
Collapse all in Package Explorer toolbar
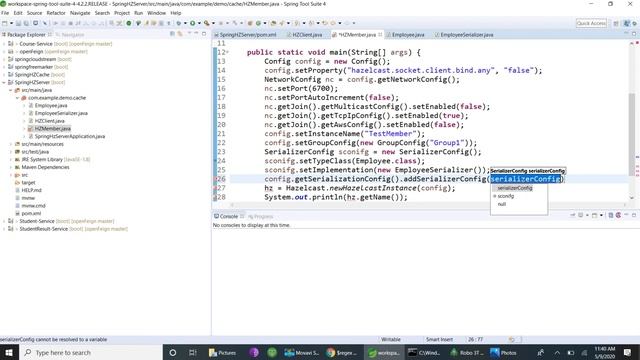pos(172,34)
